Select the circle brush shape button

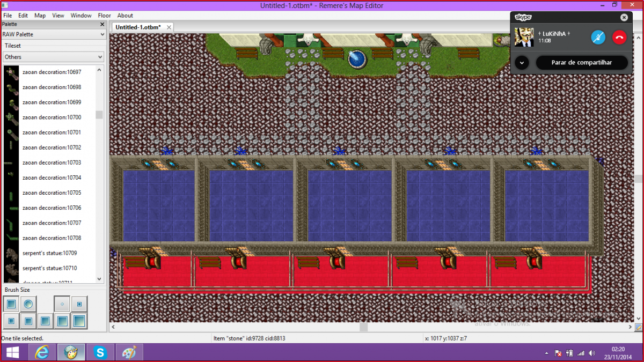[28, 304]
